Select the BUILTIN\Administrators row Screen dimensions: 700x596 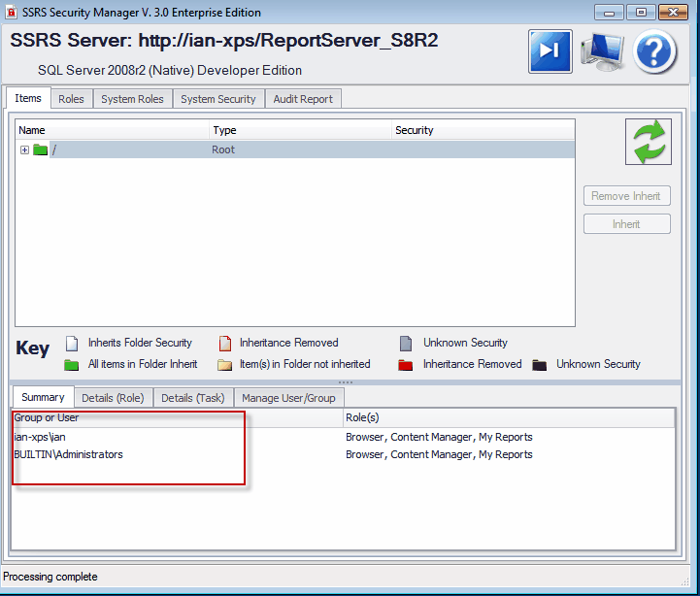pos(344,454)
